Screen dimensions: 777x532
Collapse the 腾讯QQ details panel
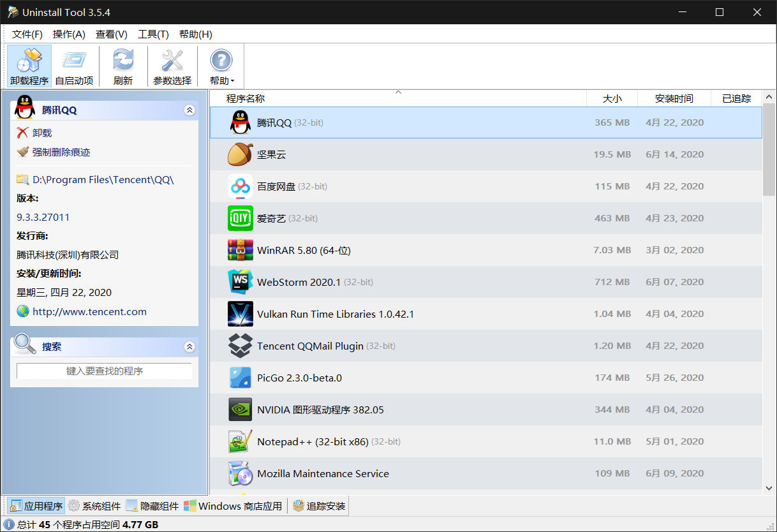(x=189, y=110)
